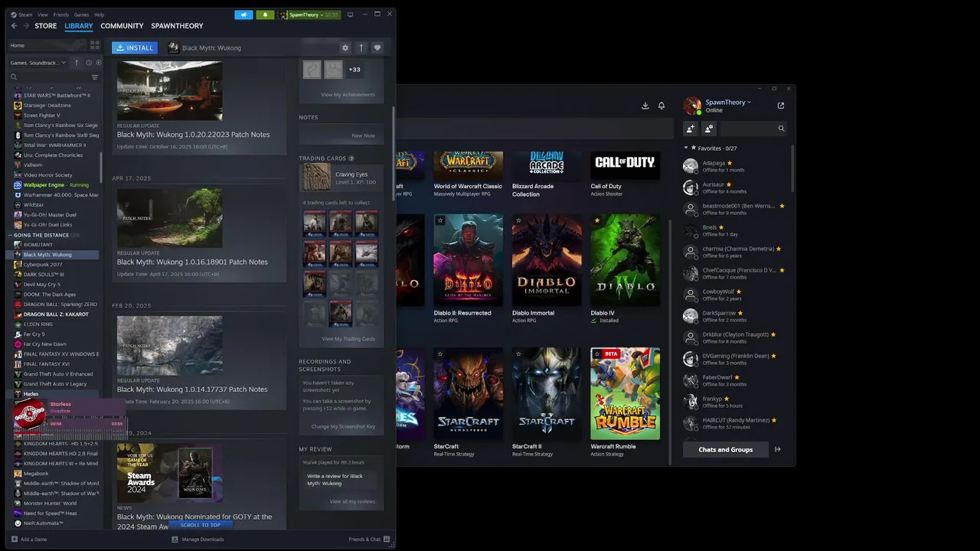Toggle favorite star beside friend Adapaga
The width and height of the screenshot is (980, 551).
click(730, 163)
